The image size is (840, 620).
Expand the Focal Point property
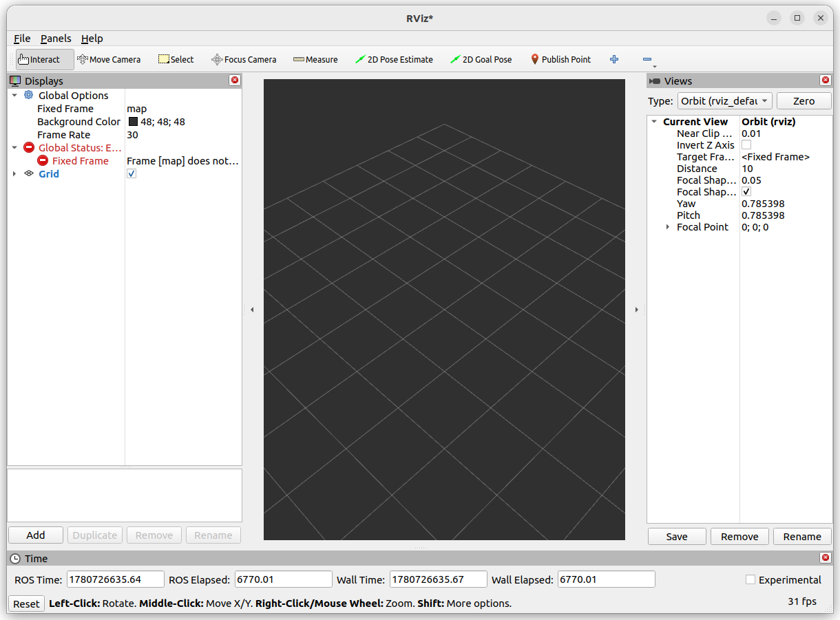(x=668, y=227)
